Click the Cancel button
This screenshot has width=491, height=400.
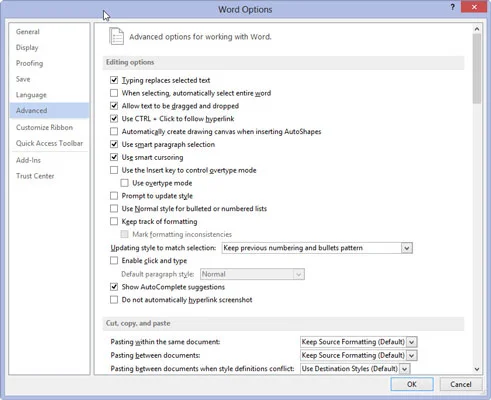tap(461, 384)
